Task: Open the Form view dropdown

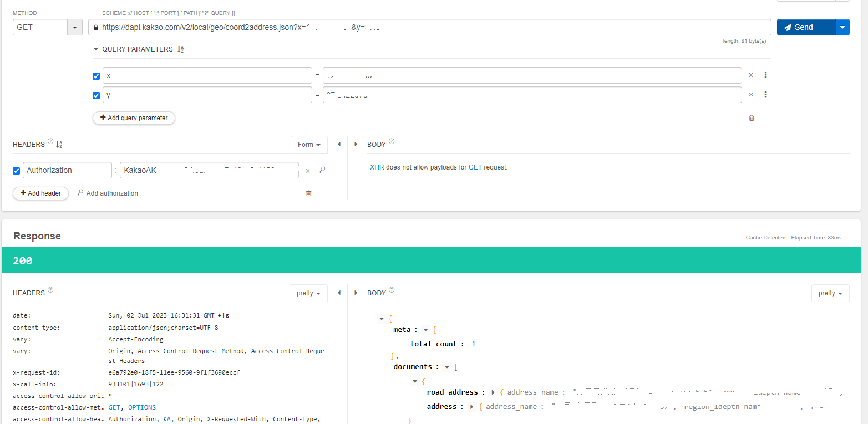Action: pos(309,145)
